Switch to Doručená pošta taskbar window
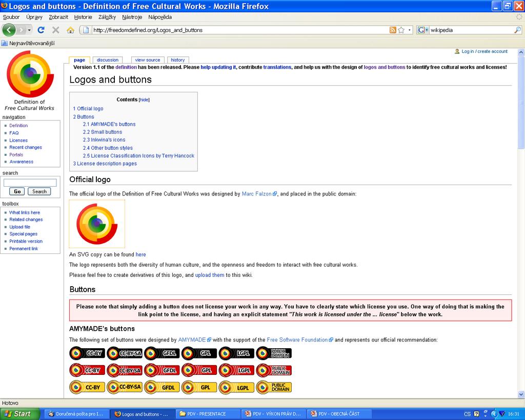This screenshot has width=525, height=420. 76,414
